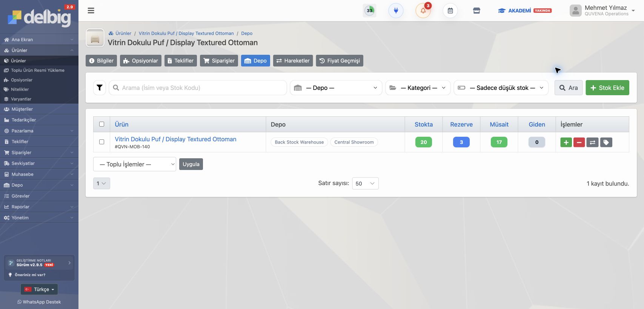Open Vitrin Dokulu Puf product link in table
644x309 pixels.
tap(175, 139)
